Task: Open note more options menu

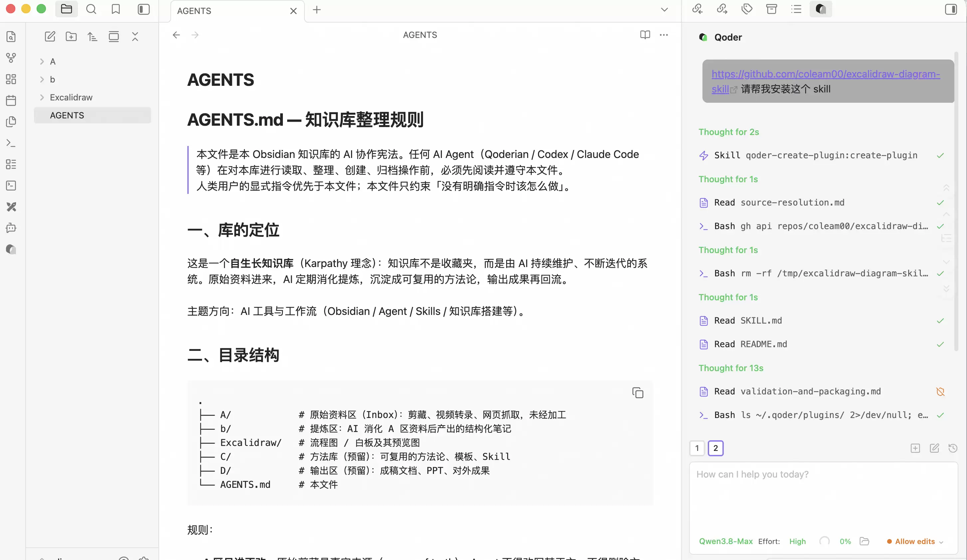Action: pos(664,35)
